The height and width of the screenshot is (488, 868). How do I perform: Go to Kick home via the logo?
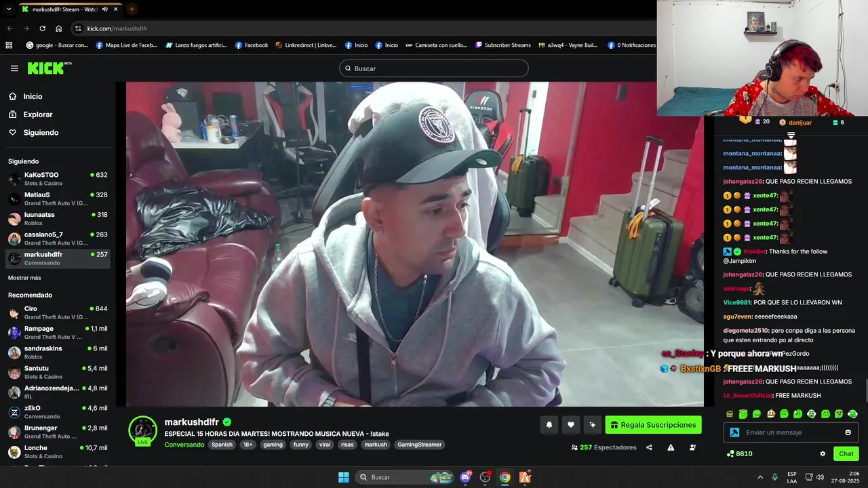point(49,68)
